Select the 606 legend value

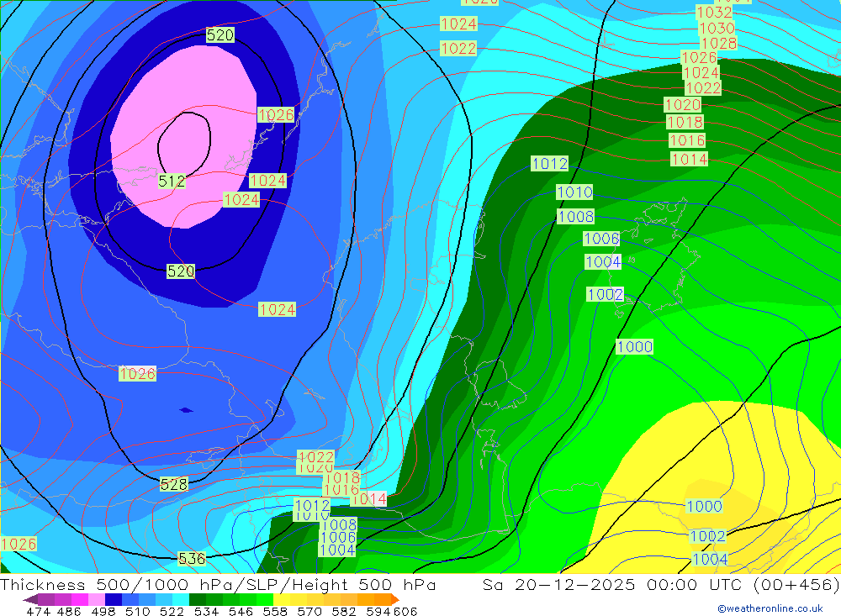tap(405, 611)
